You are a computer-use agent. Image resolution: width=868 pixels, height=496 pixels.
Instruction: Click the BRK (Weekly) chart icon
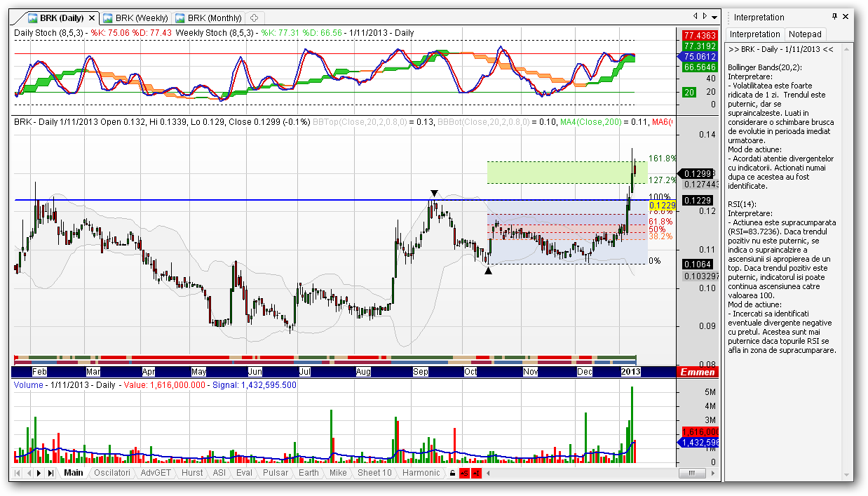[x=108, y=18]
